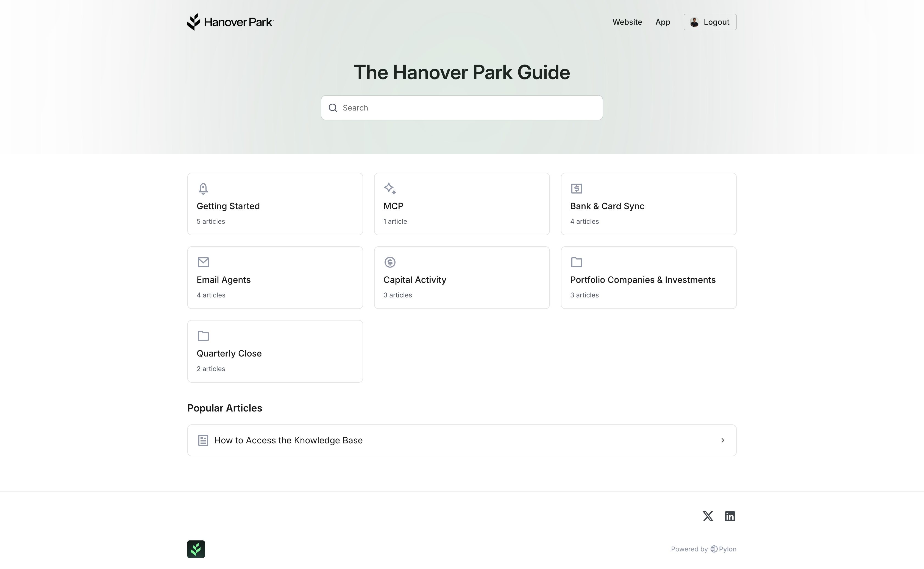Click "4 articles" under Email Agents

tap(211, 295)
